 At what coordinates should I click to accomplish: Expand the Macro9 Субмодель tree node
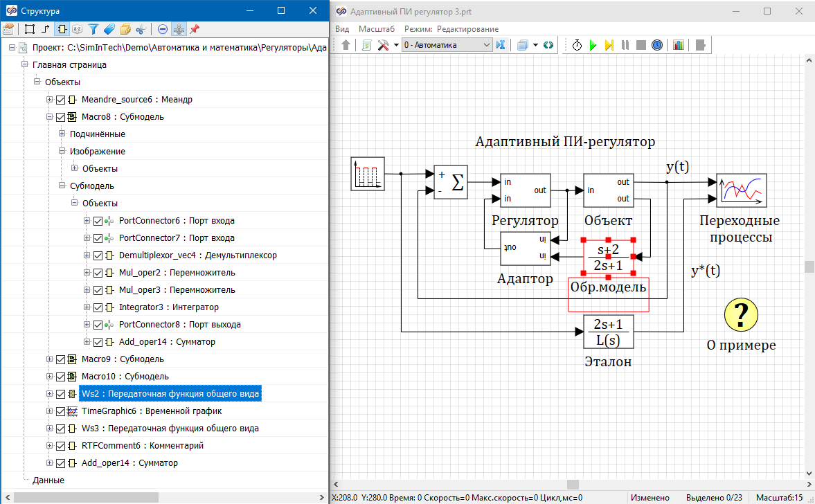50,359
